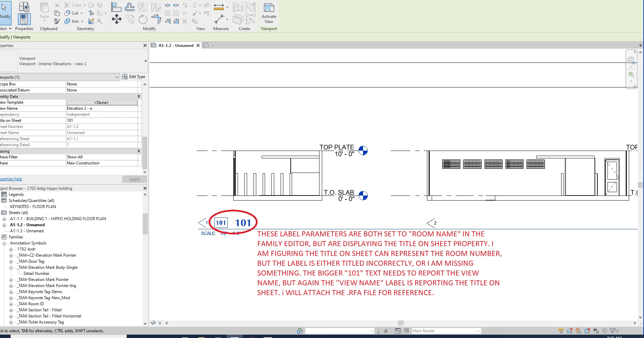Toggle Select Pinned Elements in status bar
Viewport: 644px width, 338px height.
pos(579,331)
